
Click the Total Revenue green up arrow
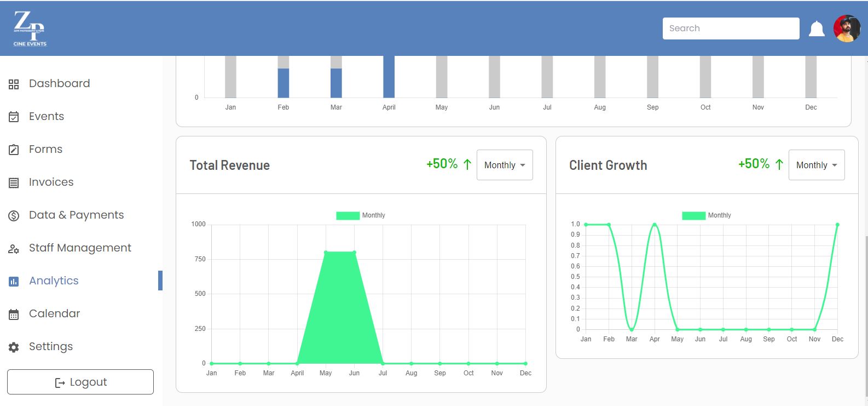pos(467,164)
